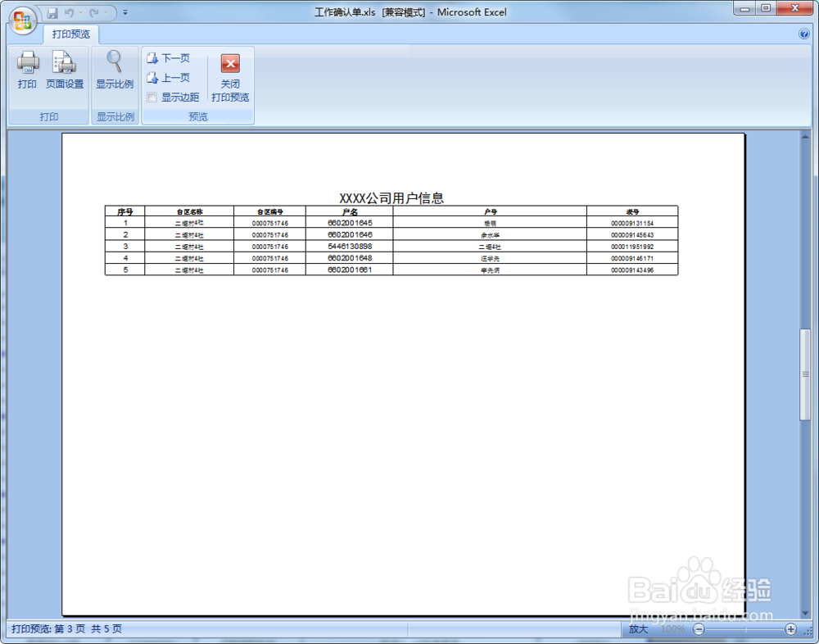The image size is (819, 644).
Task: Click the Save icon in the quick access toolbar
Action: click(52, 13)
